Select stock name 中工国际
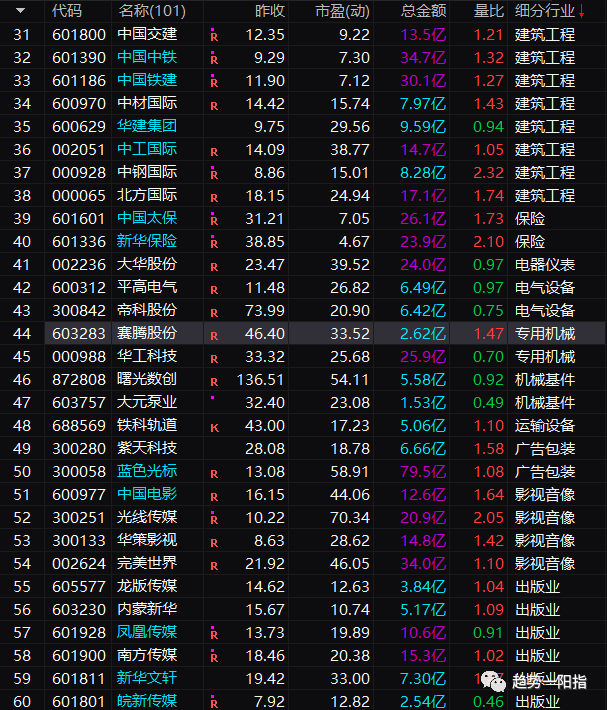 coord(147,149)
